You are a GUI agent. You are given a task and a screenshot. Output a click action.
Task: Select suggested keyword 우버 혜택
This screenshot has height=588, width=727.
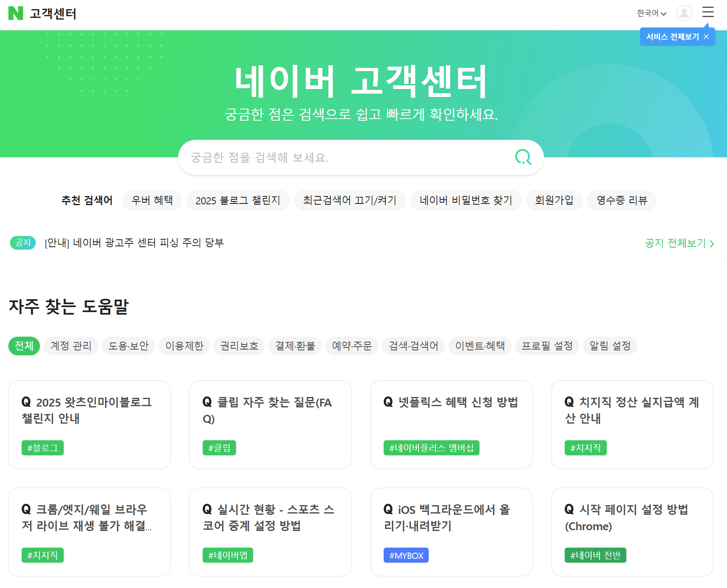click(152, 200)
